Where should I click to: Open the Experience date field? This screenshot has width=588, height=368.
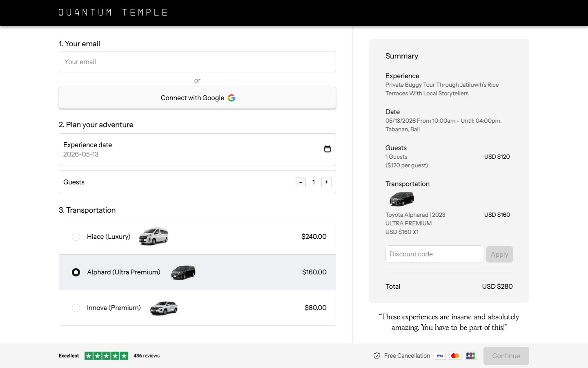197,150
